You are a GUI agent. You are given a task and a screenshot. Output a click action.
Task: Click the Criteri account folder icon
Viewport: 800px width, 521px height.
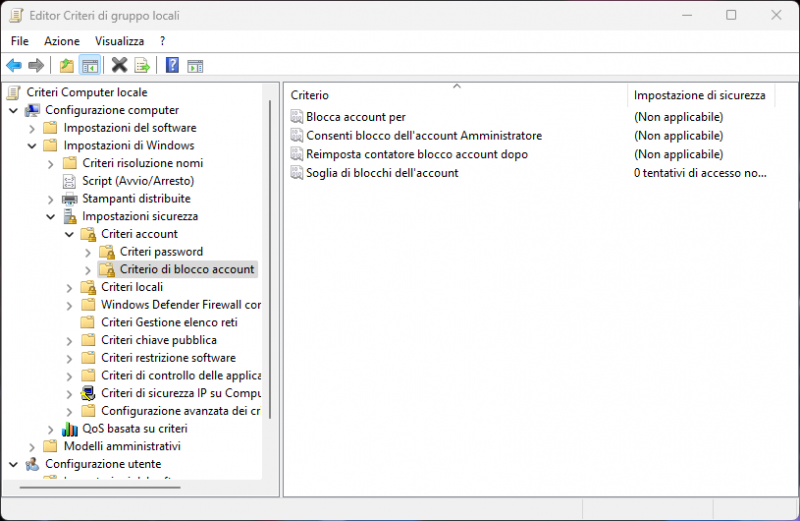click(88, 234)
